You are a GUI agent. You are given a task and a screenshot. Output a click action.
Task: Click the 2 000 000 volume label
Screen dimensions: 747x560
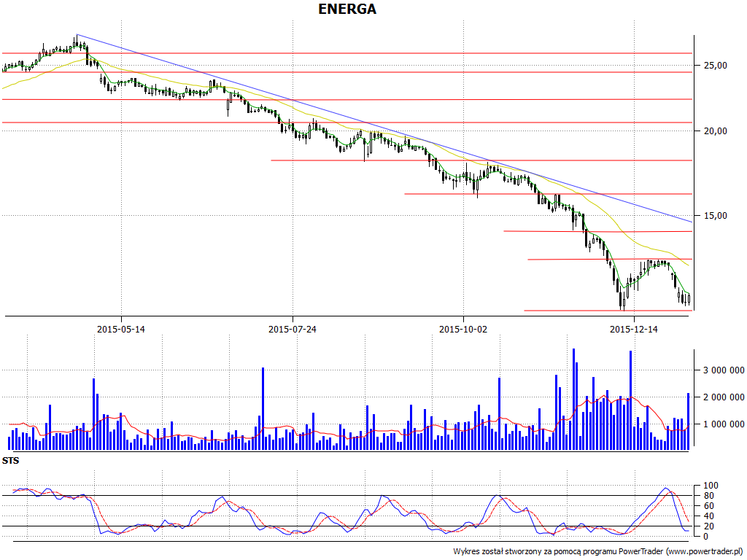[724, 397]
